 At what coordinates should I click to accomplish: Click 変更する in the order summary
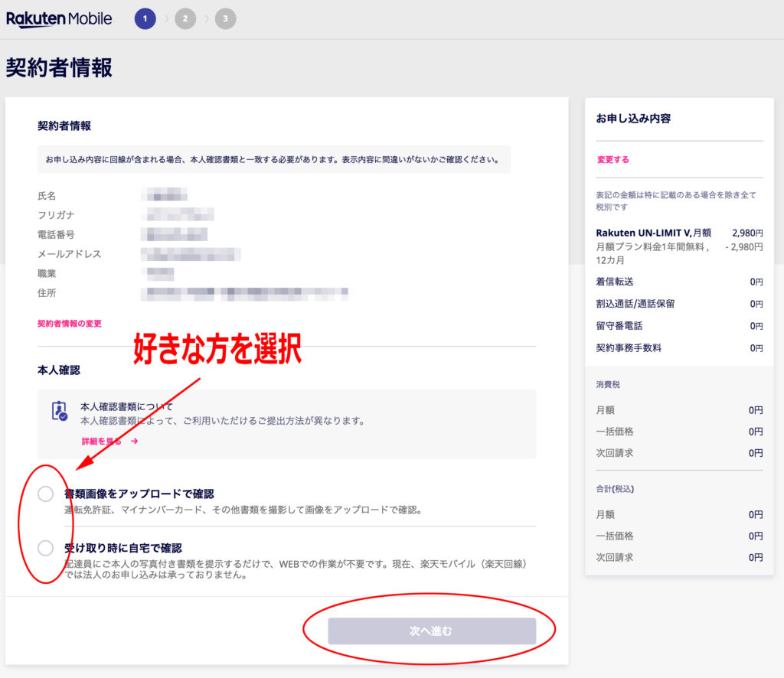point(612,160)
